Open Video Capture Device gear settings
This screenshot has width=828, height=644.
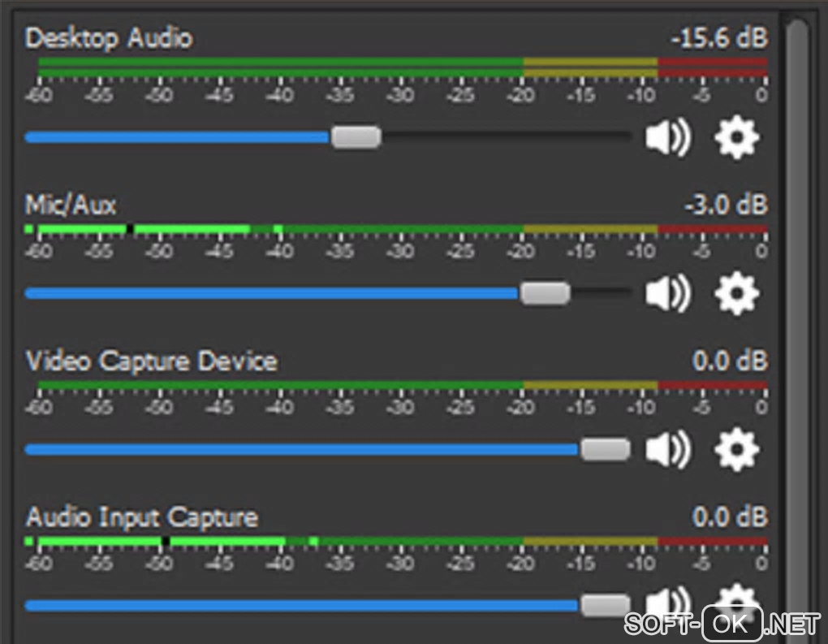[x=736, y=449]
